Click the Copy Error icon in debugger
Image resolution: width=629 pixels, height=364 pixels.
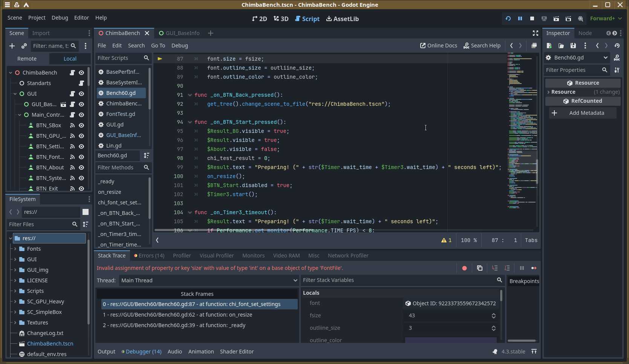click(480, 268)
